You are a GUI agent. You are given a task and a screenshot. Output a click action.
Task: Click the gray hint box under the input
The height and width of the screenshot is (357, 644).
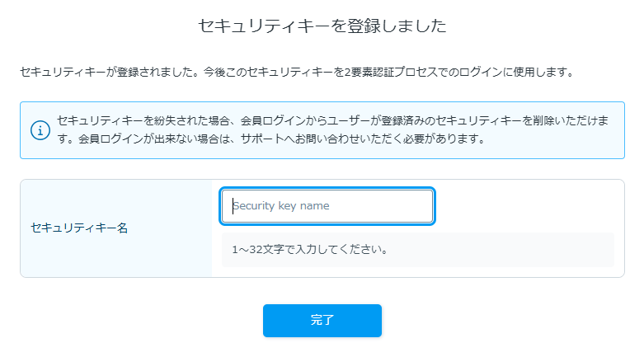click(418, 250)
